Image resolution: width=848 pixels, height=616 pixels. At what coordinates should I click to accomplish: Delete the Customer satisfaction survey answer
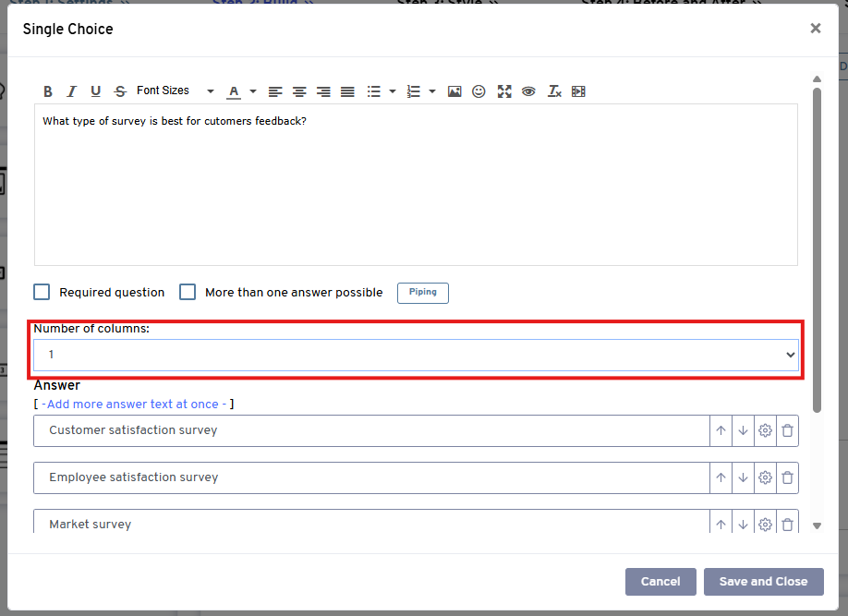787,430
